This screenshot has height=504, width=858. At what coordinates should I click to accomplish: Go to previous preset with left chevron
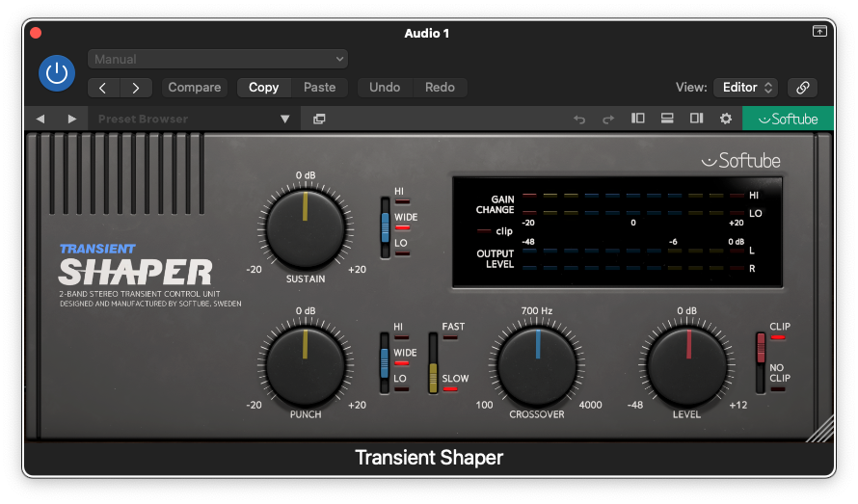point(103,88)
